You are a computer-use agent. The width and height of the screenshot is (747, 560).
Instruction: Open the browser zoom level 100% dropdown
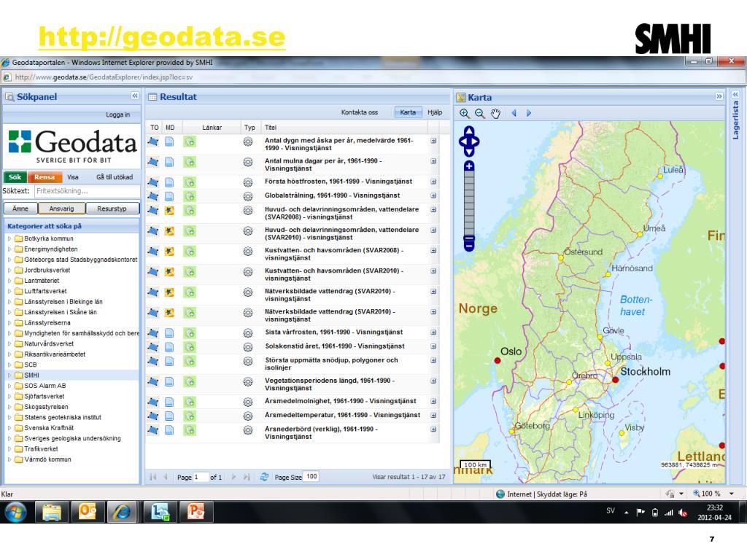coord(731,494)
